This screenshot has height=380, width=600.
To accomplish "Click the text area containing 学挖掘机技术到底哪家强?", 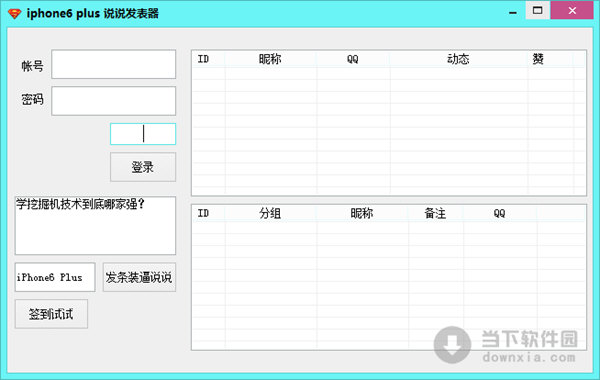I will click(95, 226).
